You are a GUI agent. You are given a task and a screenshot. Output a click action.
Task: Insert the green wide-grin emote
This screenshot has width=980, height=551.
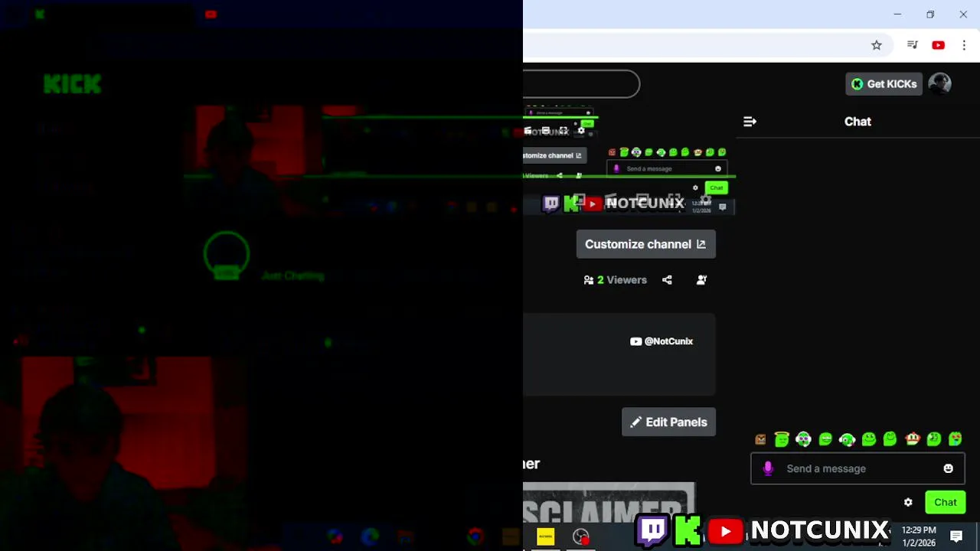tap(825, 439)
